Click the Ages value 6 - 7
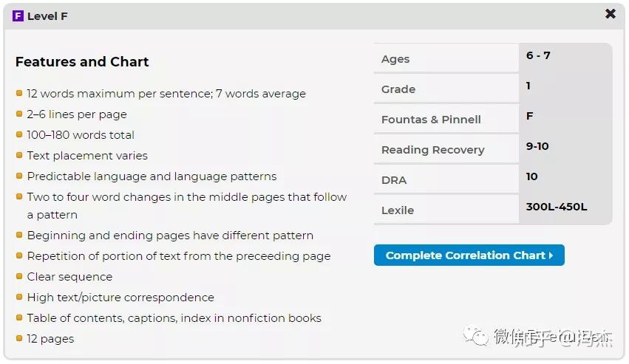Screen dimensions: 629x364 point(538,55)
